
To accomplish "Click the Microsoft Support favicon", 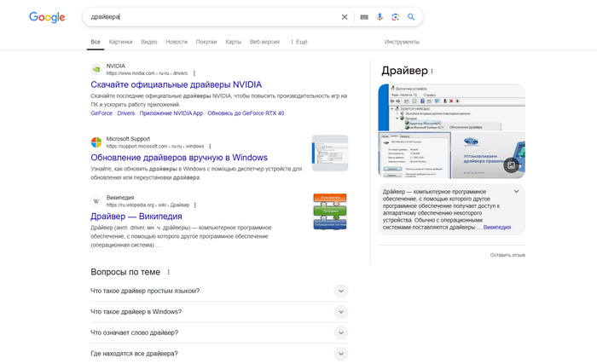I will point(96,142).
